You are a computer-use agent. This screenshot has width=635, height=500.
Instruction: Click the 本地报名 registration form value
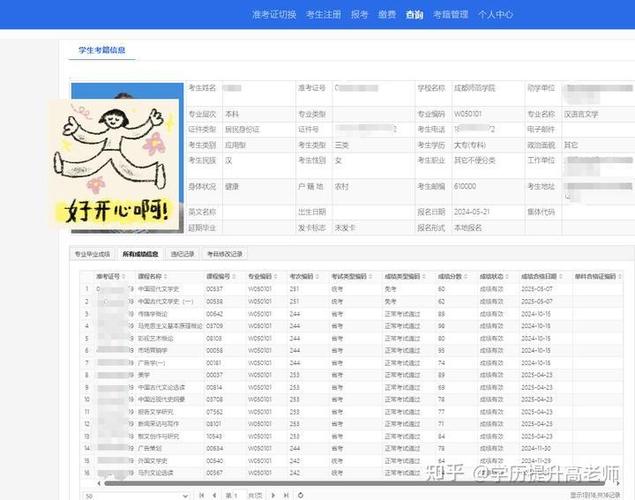(468, 228)
